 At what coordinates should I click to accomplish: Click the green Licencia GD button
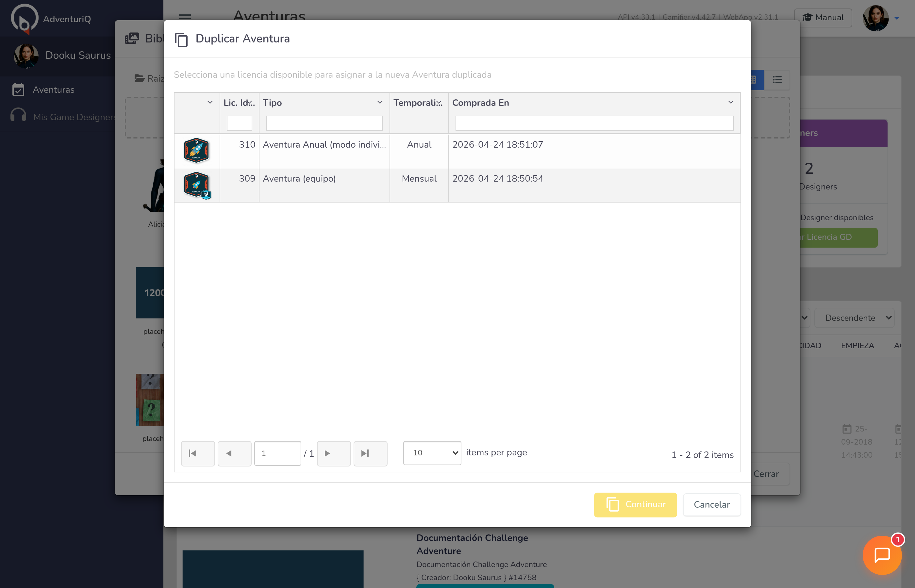pos(839,237)
